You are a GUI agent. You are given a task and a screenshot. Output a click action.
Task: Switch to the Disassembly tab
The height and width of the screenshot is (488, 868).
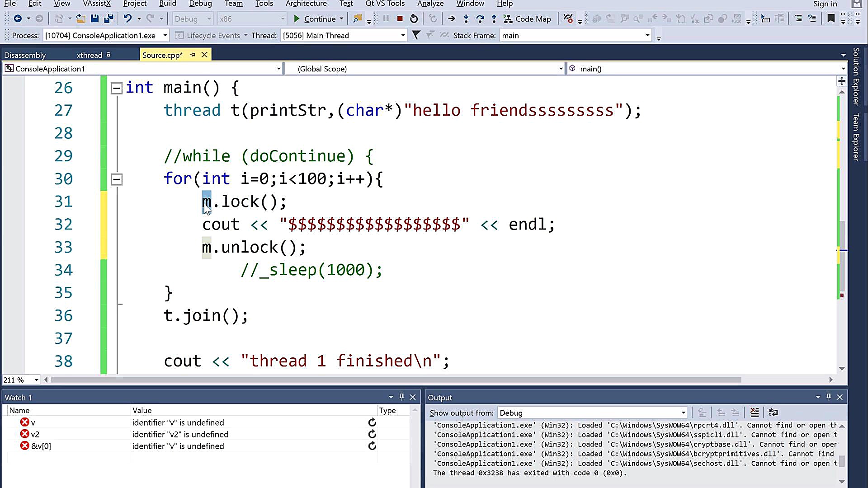[x=25, y=55]
